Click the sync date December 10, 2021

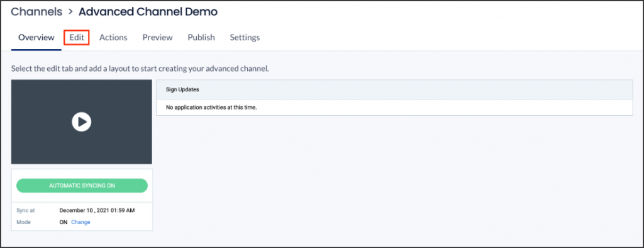[97, 210]
